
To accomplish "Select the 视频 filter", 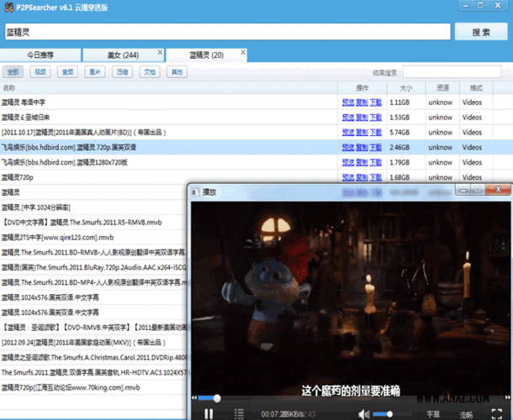I will click(x=40, y=72).
